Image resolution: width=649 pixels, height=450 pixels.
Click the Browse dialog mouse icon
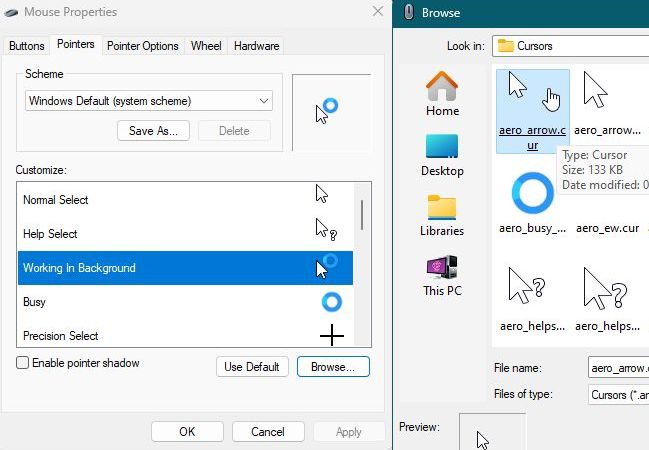(x=409, y=12)
